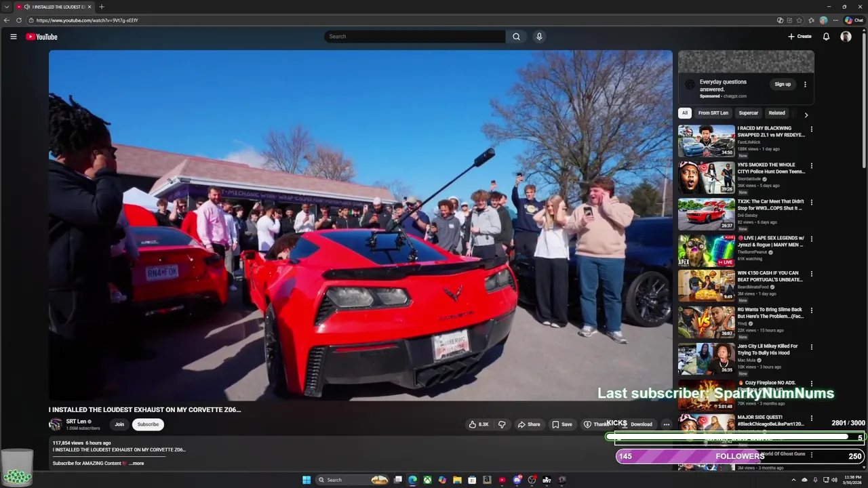The height and width of the screenshot is (488, 868).
Task: Select the Related filter chip
Action: 777,113
